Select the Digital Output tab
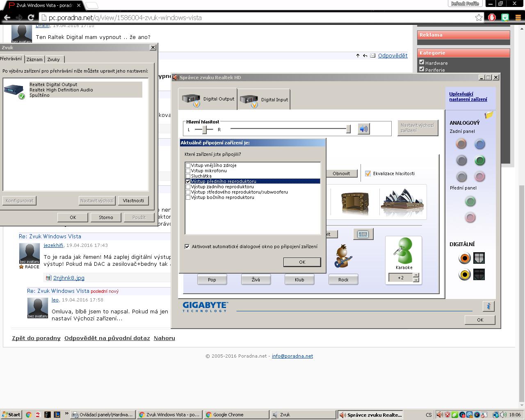525x420 pixels. click(208, 99)
